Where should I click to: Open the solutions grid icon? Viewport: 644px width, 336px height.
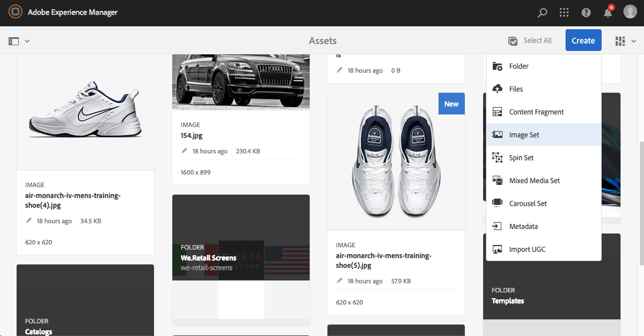click(x=564, y=13)
